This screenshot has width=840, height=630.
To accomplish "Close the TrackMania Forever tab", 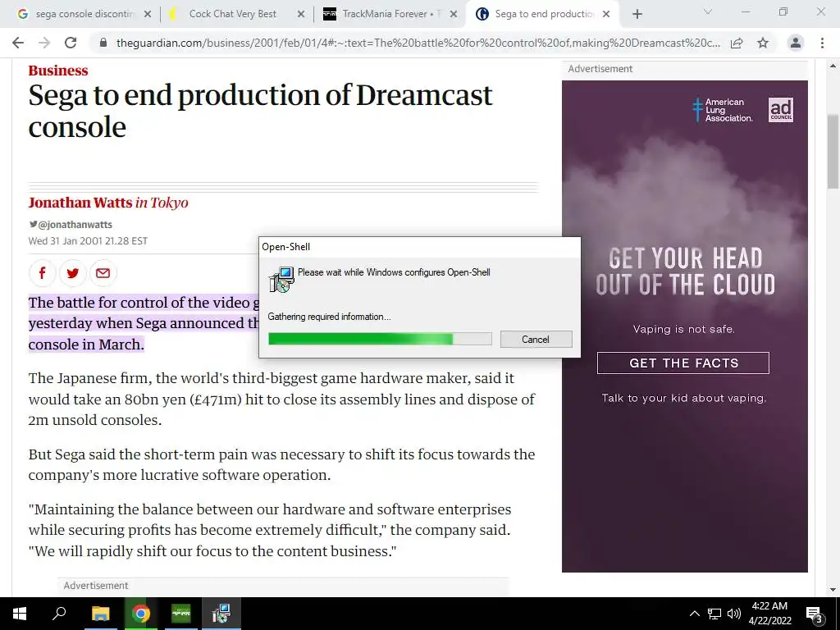I will [454, 15].
